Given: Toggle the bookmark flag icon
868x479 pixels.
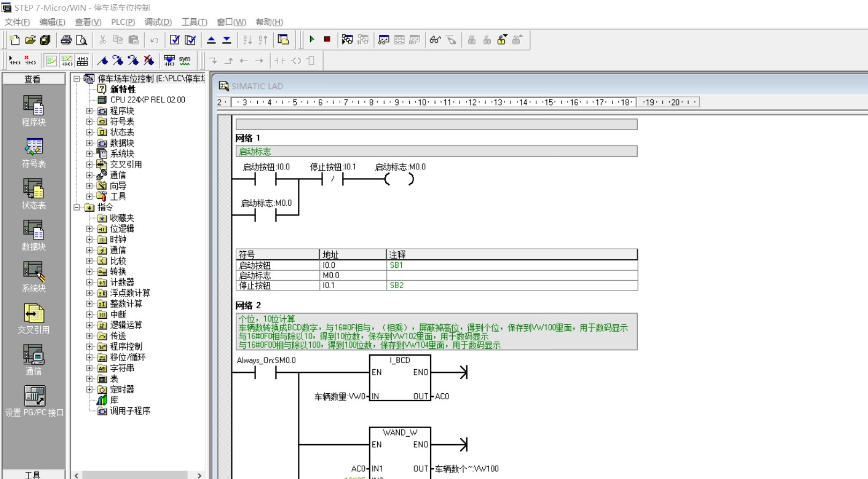Looking at the screenshot, I should 103,61.
